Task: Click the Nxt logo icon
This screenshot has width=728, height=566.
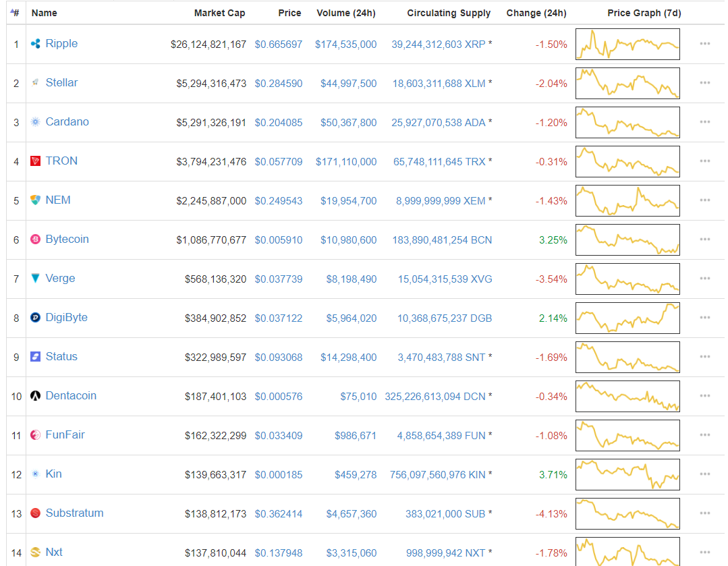Action: [x=35, y=552]
